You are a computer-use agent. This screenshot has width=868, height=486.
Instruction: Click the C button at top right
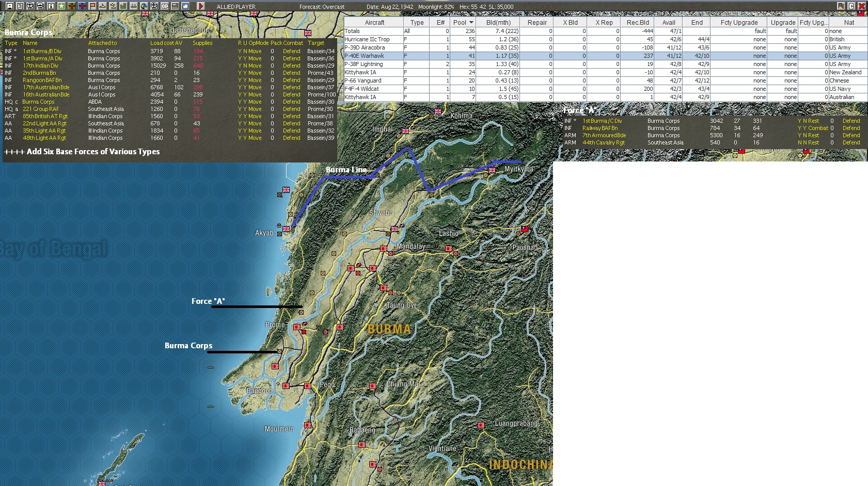pos(851,6)
